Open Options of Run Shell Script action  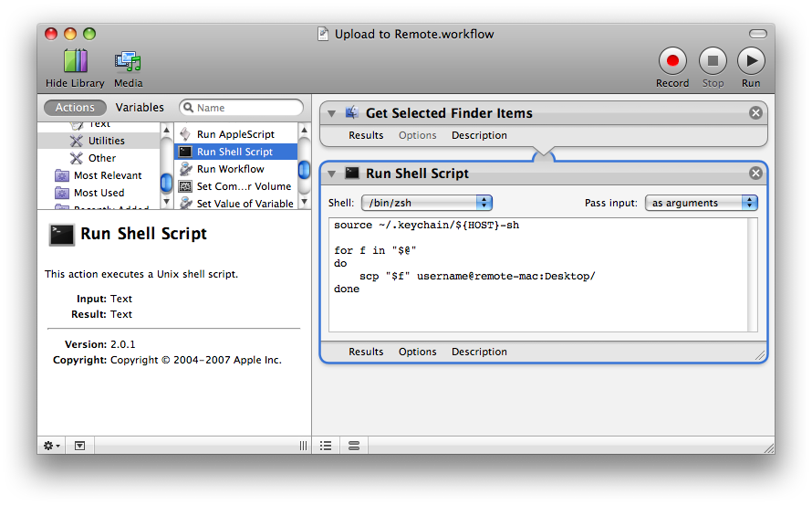(417, 352)
